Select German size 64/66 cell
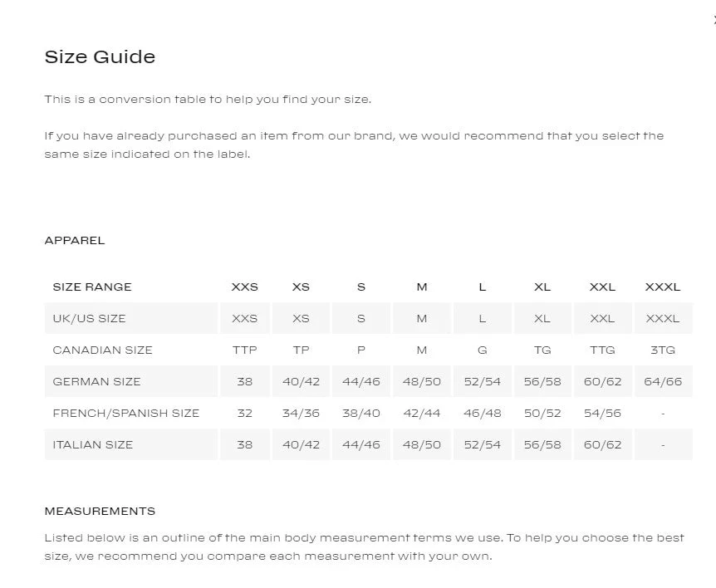The height and width of the screenshot is (588, 716). pos(662,381)
